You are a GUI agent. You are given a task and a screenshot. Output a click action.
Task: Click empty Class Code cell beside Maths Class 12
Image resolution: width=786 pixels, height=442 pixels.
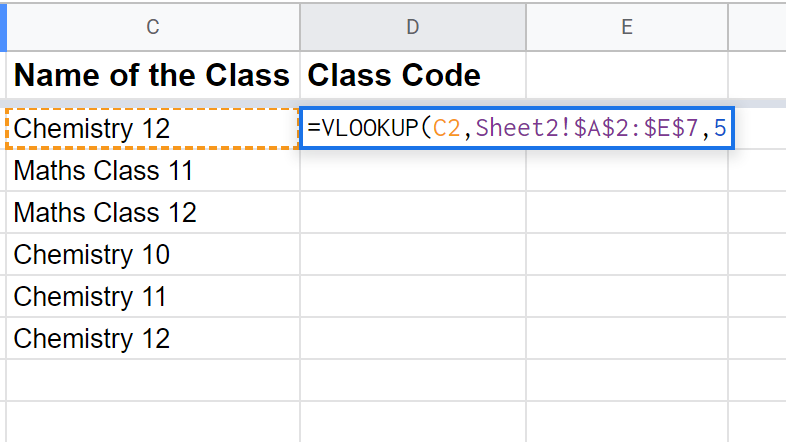click(x=413, y=212)
